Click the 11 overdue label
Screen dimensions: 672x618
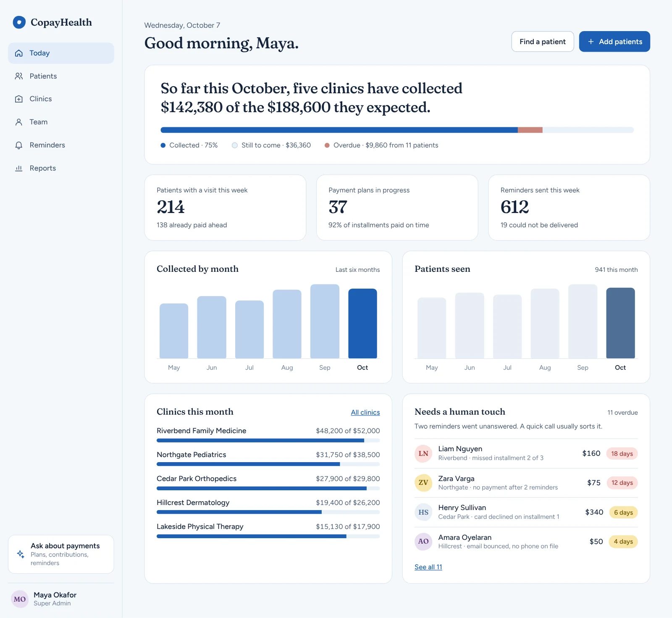tap(622, 413)
